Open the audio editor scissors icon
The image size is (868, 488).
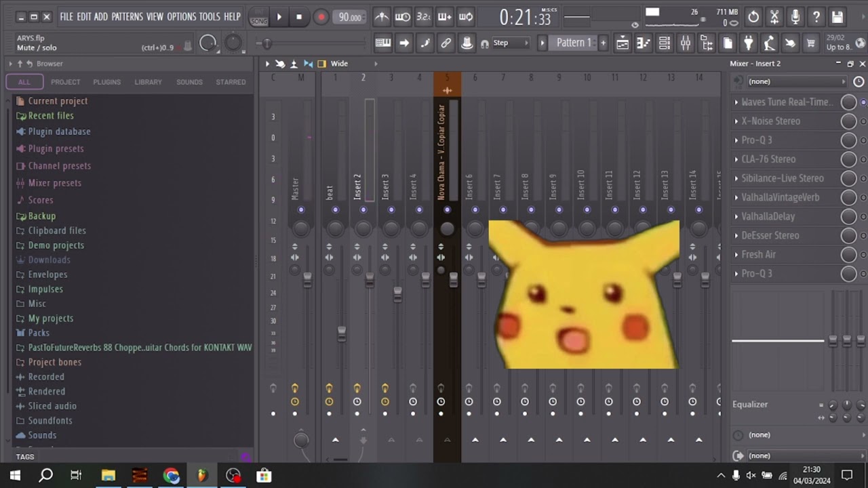(774, 17)
